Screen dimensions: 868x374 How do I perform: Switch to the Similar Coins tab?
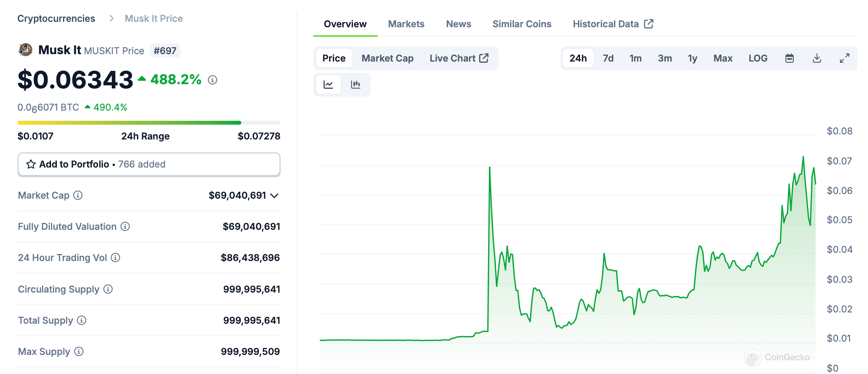pyautogui.click(x=522, y=24)
